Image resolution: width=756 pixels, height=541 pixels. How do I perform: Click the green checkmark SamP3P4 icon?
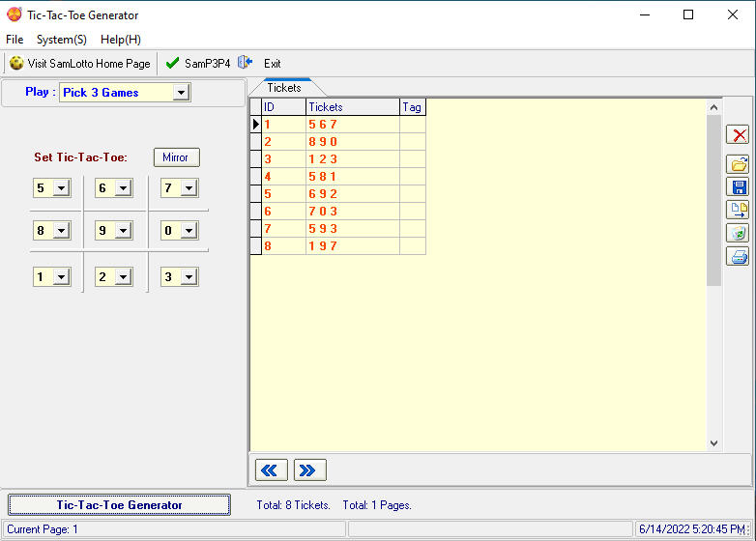[172, 63]
